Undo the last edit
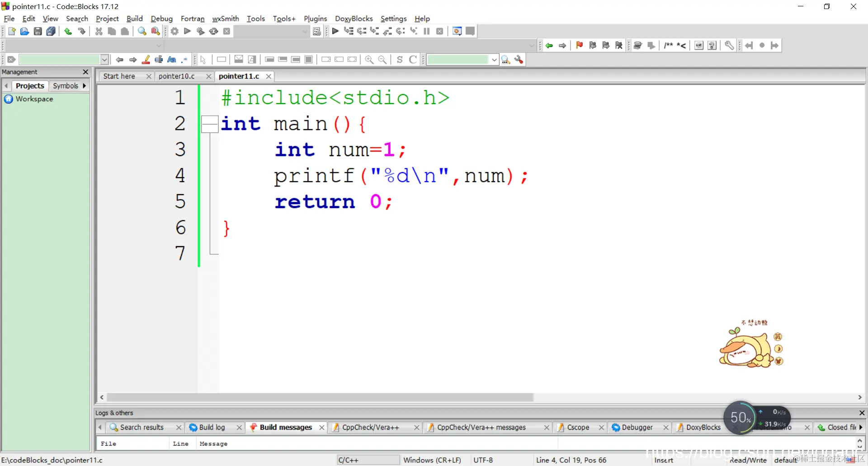 click(68, 31)
